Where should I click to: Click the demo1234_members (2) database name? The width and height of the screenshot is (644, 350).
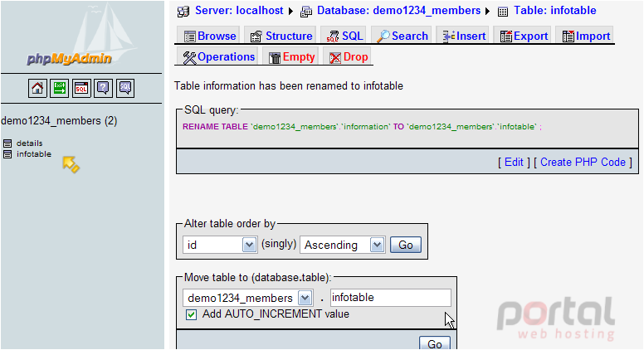(59, 121)
